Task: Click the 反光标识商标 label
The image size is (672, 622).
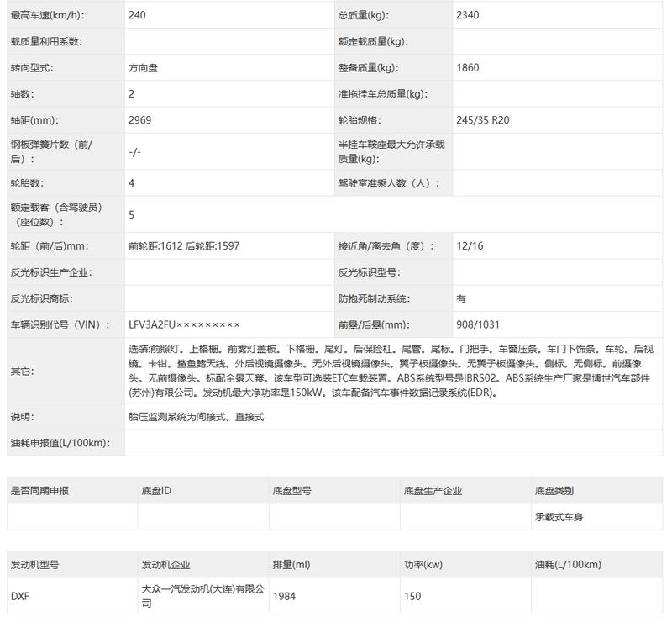Action: [41, 298]
